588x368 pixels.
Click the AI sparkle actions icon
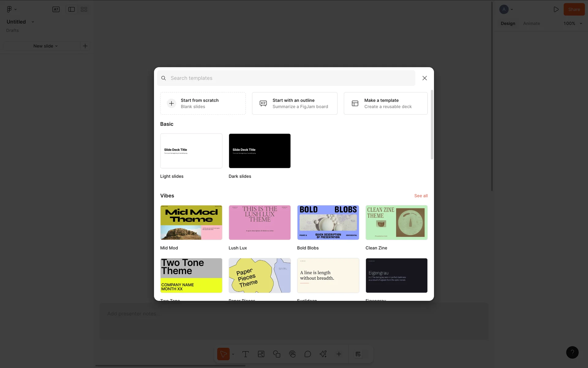click(323, 354)
